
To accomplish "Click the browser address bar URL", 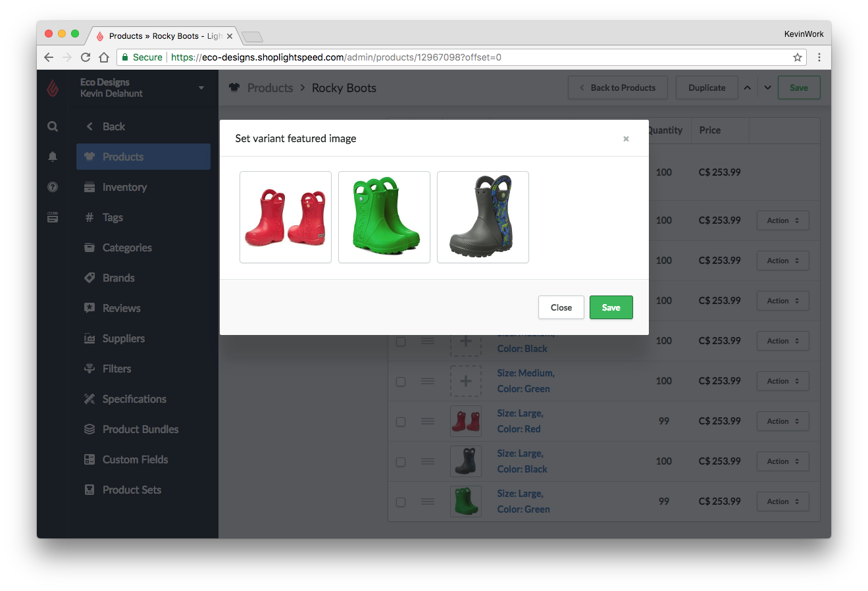I will (336, 57).
